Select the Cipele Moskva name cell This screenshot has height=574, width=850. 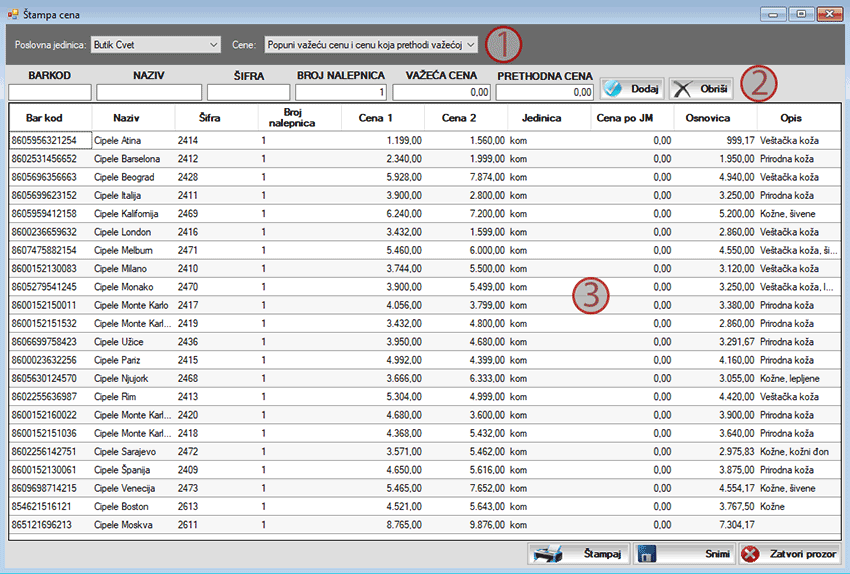(x=133, y=525)
